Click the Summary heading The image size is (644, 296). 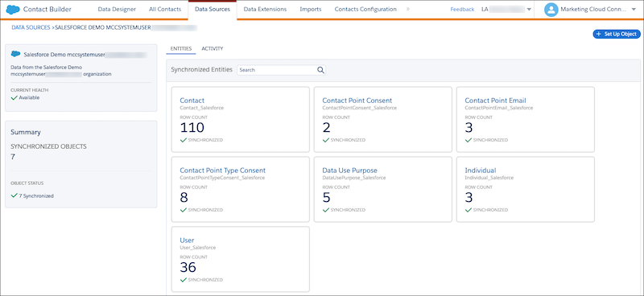pyautogui.click(x=26, y=132)
